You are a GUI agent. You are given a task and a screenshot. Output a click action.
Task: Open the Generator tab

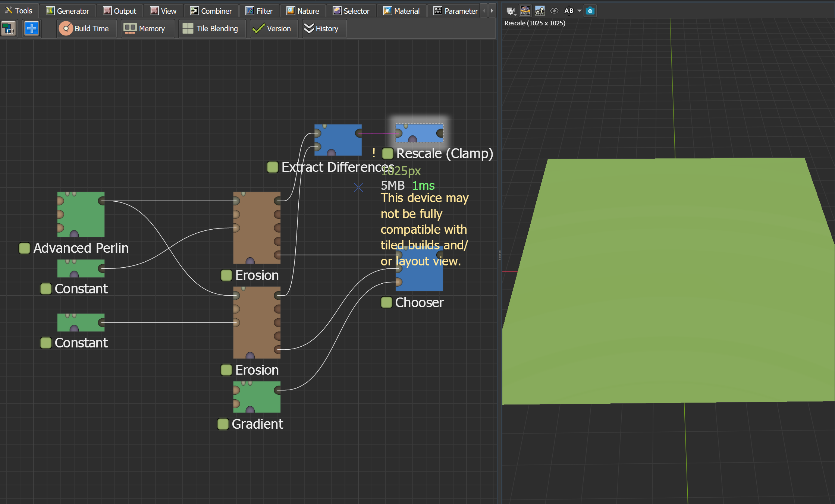point(68,11)
